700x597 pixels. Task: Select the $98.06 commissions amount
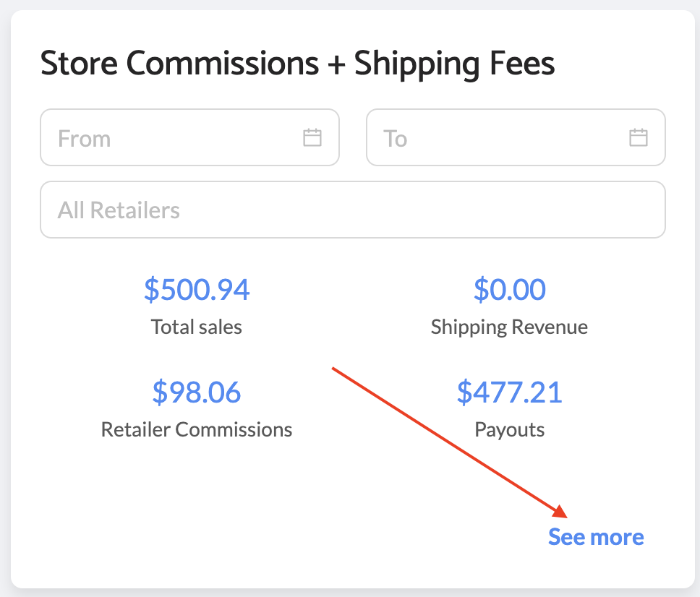coord(197,392)
